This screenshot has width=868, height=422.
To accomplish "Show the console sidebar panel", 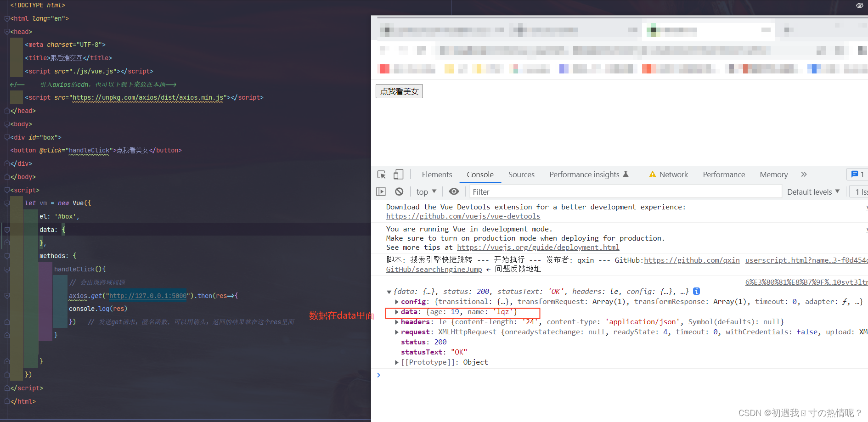I will pyautogui.click(x=381, y=191).
